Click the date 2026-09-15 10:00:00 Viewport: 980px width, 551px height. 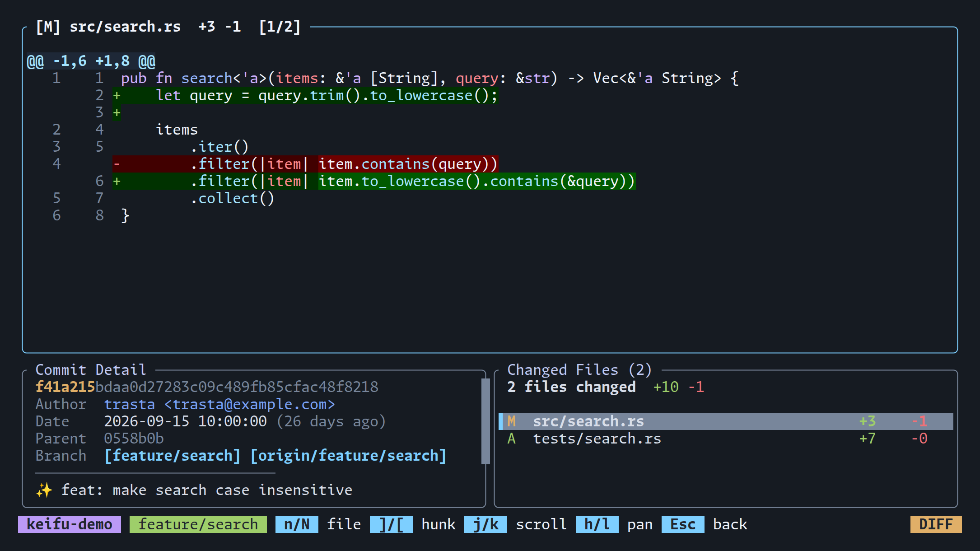point(185,421)
